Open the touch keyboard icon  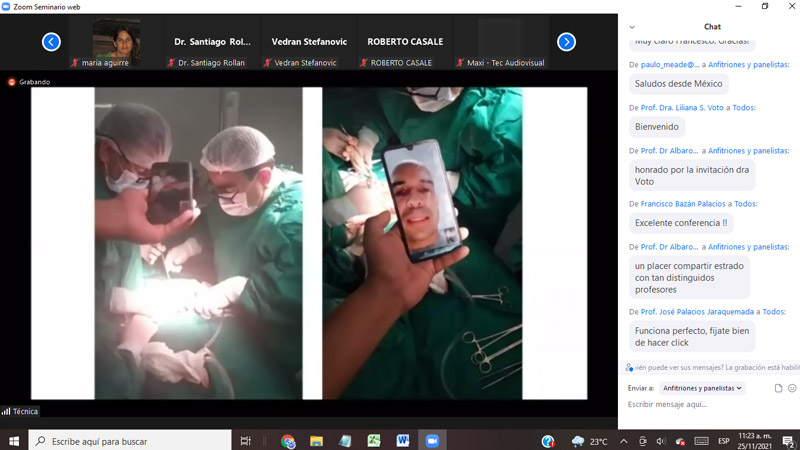pyautogui.click(x=702, y=441)
